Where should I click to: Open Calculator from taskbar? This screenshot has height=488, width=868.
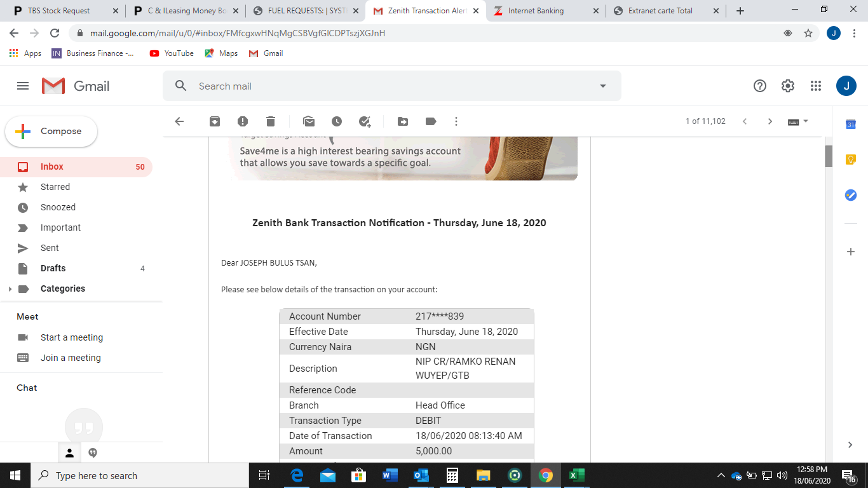pos(452,475)
